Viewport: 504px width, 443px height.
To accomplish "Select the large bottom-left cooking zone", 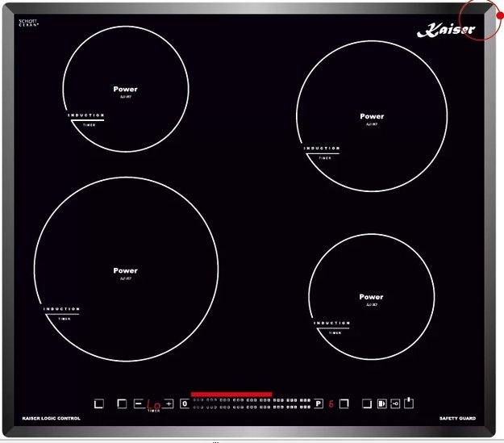I will (126, 270).
